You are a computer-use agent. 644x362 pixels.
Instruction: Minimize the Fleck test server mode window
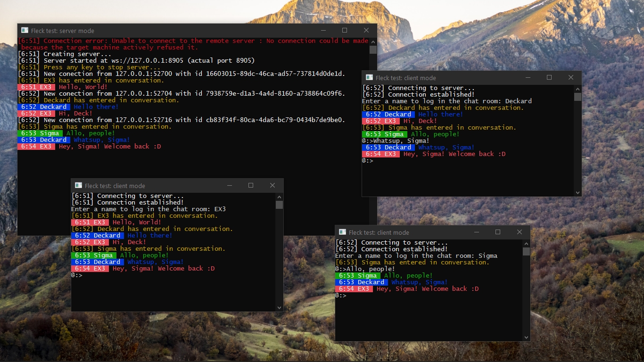click(x=323, y=31)
